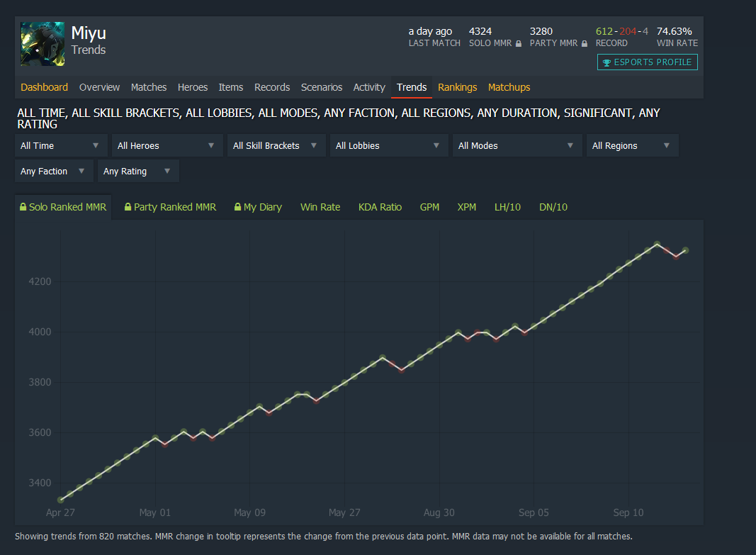Click the 4000 y-axis label
756x555 pixels.
40,332
